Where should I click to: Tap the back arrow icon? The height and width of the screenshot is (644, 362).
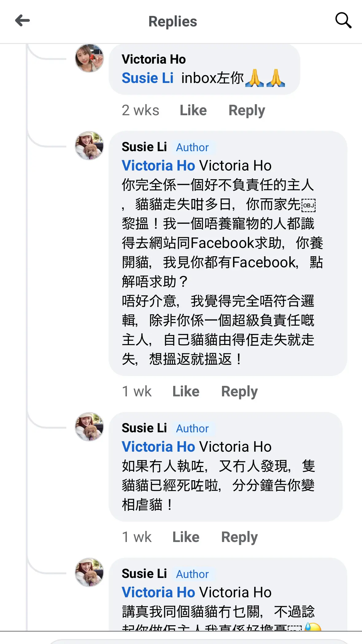[22, 21]
